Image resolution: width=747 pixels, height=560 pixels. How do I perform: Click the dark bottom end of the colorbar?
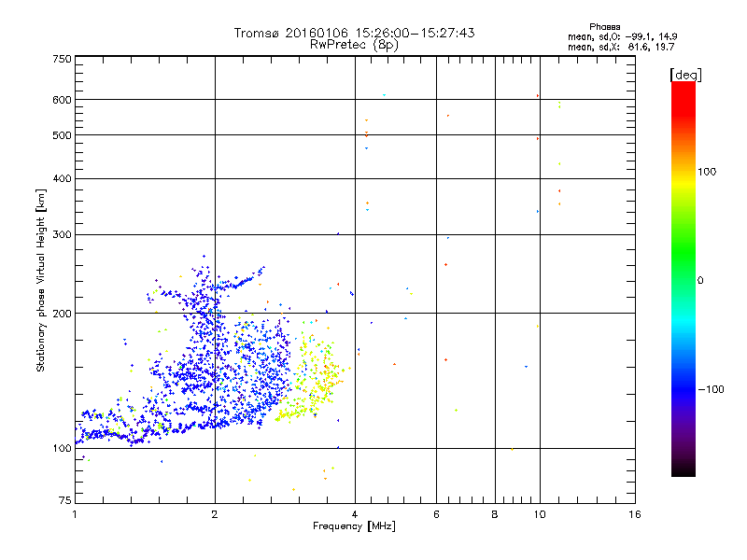point(684,468)
